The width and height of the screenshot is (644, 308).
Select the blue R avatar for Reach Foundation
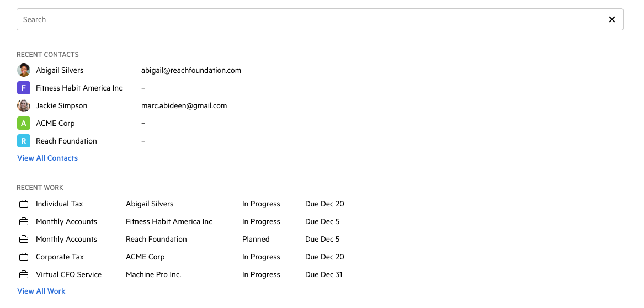(24, 141)
